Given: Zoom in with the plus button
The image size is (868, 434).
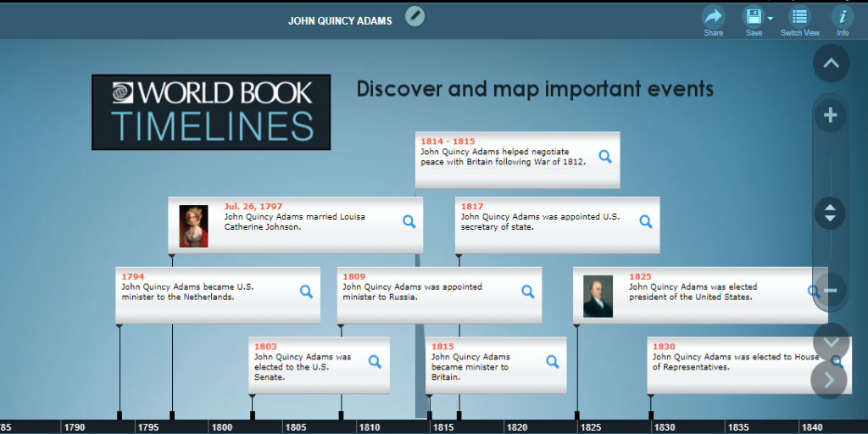Looking at the screenshot, I should (830, 115).
